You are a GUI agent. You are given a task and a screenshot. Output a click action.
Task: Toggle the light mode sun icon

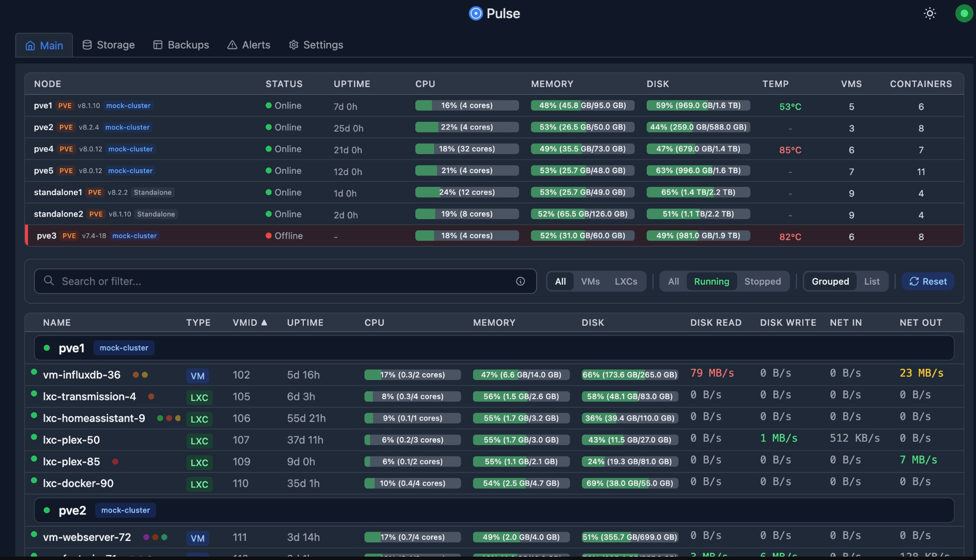pos(930,13)
